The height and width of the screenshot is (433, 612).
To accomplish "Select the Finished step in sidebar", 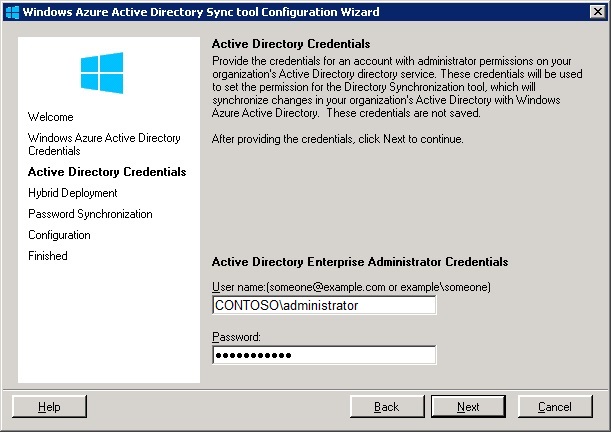I will click(x=48, y=256).
